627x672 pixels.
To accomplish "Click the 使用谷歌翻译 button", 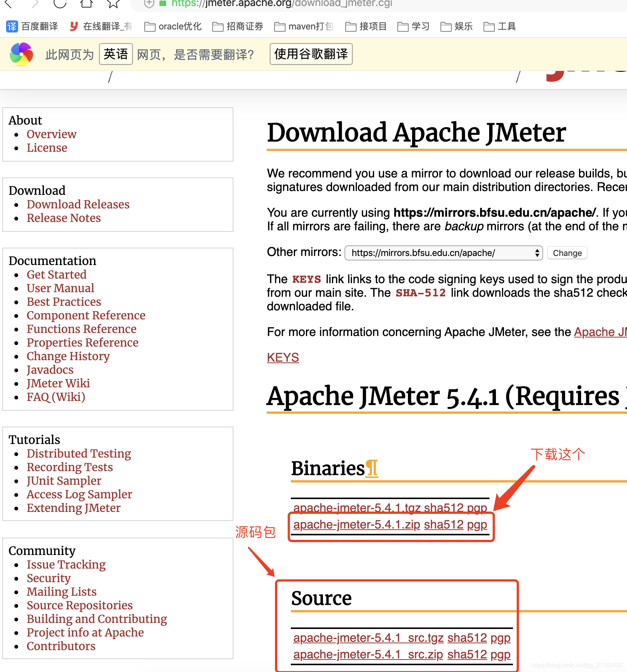I will pyautogui.click(x=311, y=54).
